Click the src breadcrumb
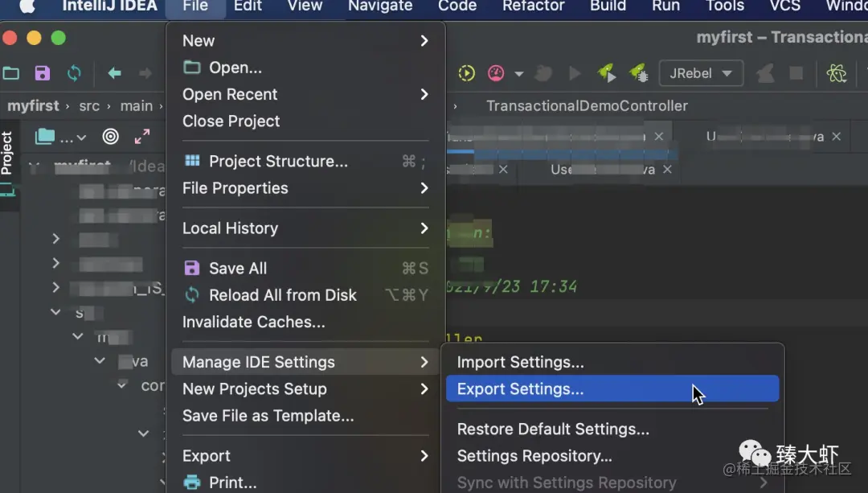868x493 pixels. [89, 106]
